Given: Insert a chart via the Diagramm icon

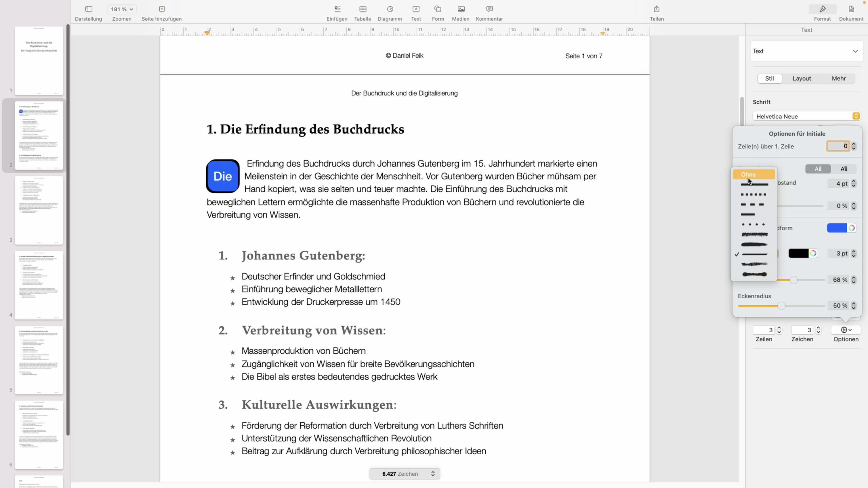Looking at the screenshot, I should [x=390, y=13].
